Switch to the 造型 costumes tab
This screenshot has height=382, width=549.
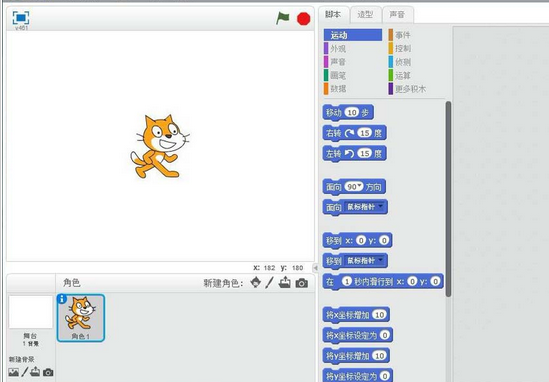tap(365, 15)
